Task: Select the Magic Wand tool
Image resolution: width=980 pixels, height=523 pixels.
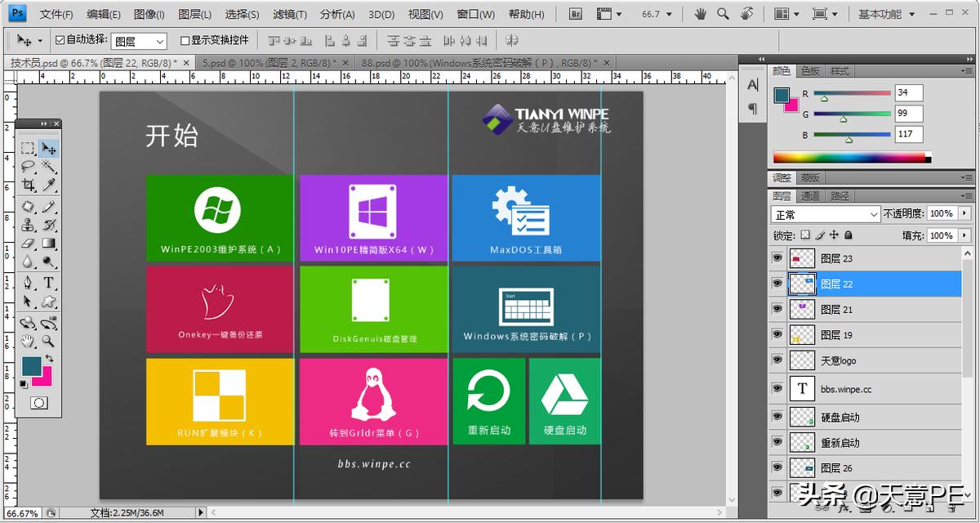Action: coord(49,167)
